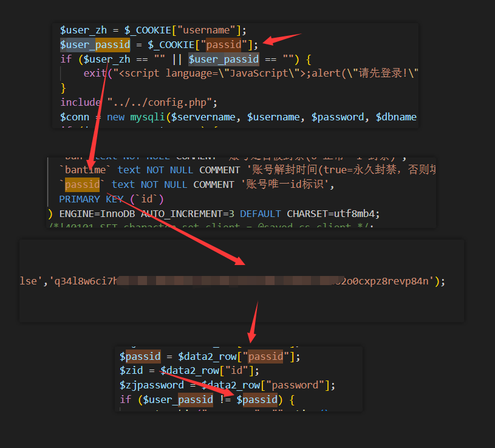The height and width of the screenshot is (448, 495).
Task: Click the $zid variable
Action: pos(131,371)
